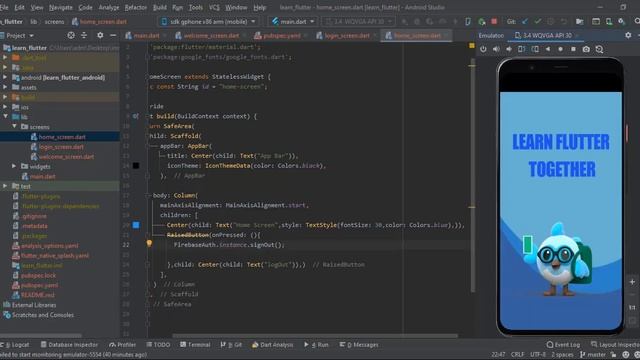Click the emulator snapshot magnifier icon
640x360 pixels.
click(x=599, y=49)
